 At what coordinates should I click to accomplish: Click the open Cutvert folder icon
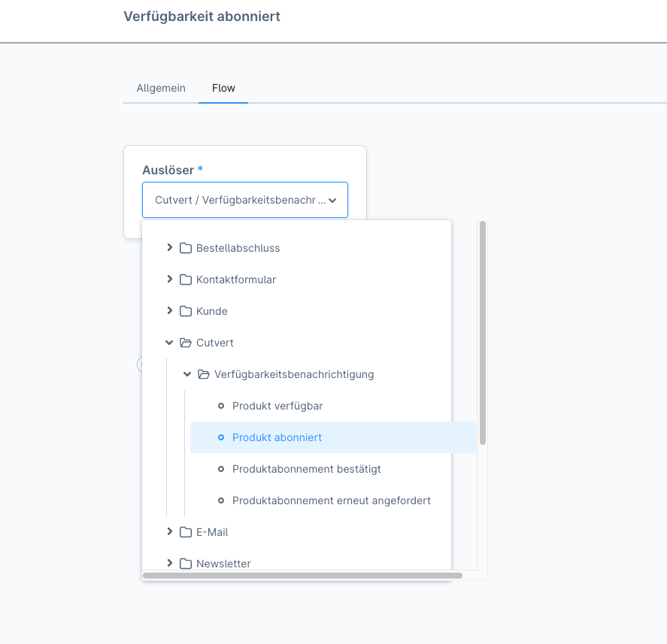tap(186, 343)
